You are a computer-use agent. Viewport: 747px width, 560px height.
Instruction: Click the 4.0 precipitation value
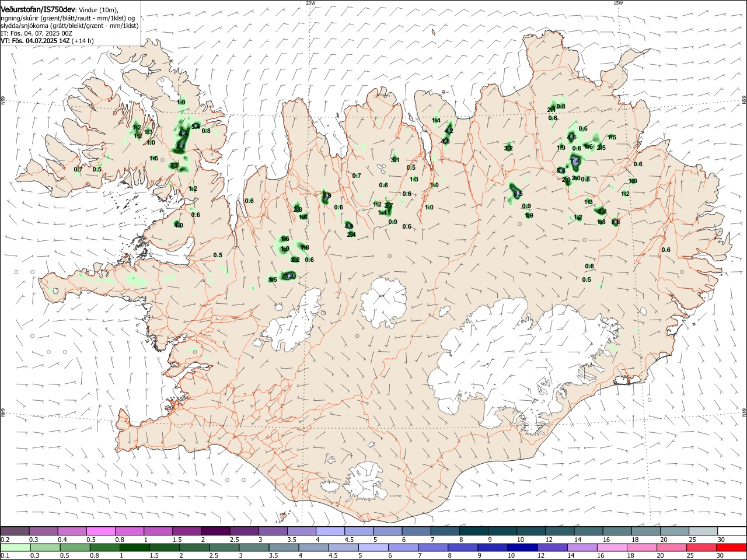[x=179, y=225]
